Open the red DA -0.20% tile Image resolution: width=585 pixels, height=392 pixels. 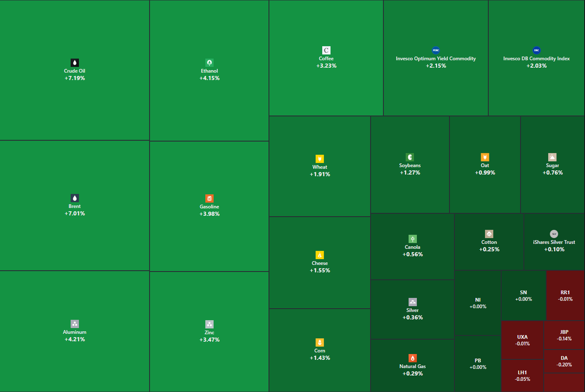[564, 361]
